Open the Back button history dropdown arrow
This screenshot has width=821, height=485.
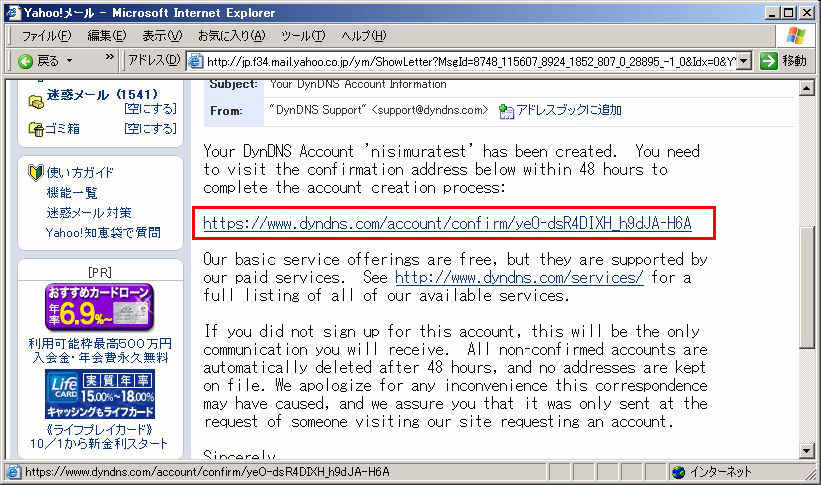point(69,61)
